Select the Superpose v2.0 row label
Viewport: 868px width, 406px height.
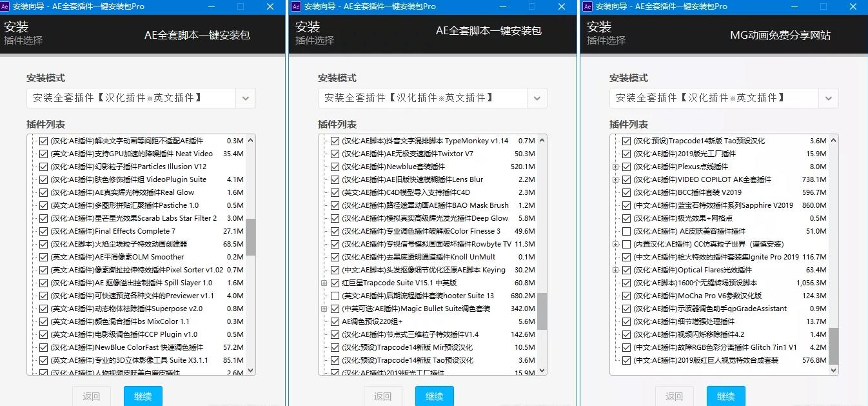tap(126, 309)
